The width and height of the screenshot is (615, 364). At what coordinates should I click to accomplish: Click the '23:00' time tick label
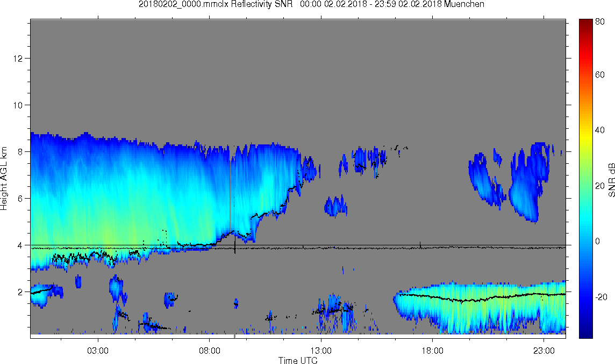point(544,351)
